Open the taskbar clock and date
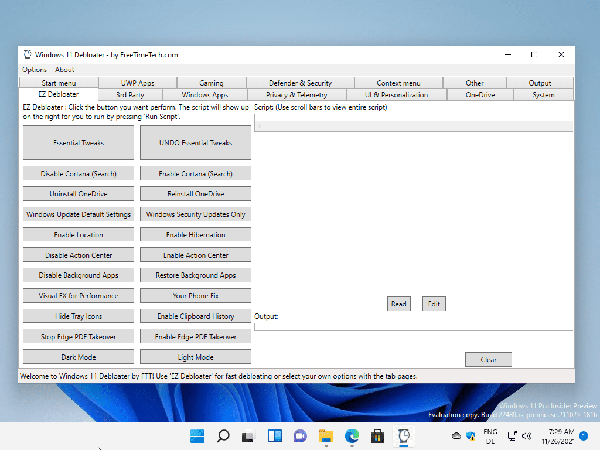 pos(557,436)
